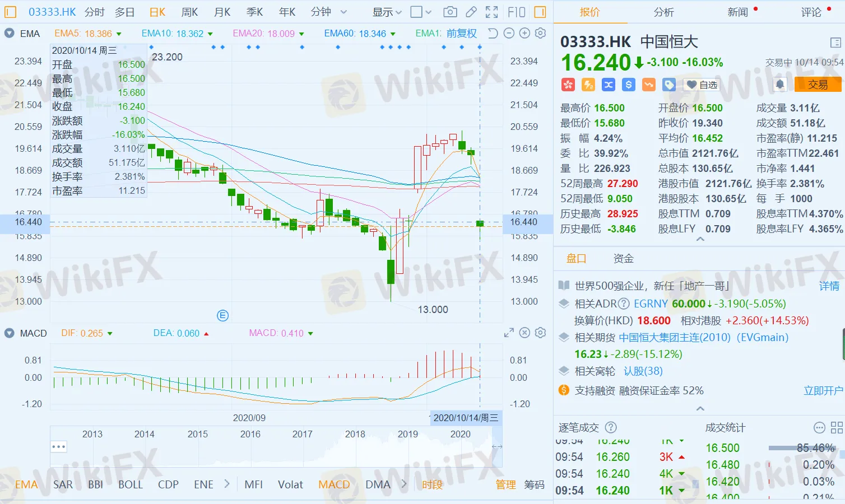Image resolution: width=845 pixels, height=504 pixels.
Task: Open 立即开户 account opening link
Action: (823, 390)
